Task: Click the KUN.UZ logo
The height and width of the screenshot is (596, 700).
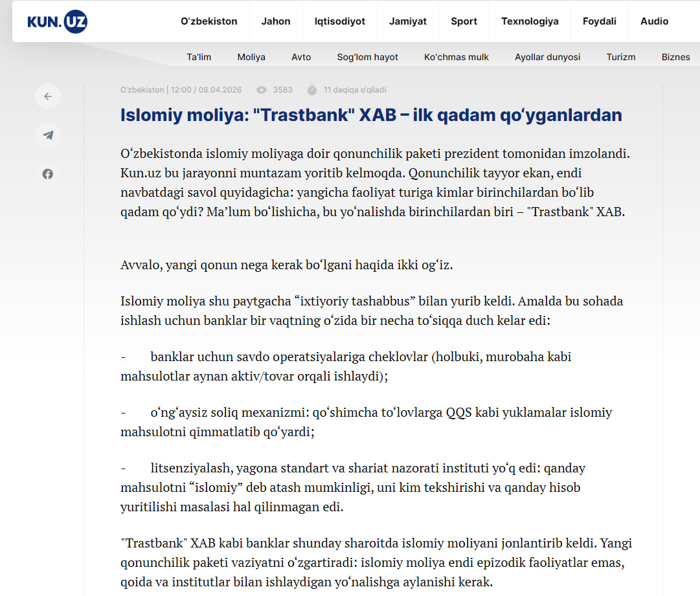Action: point(57,22)
